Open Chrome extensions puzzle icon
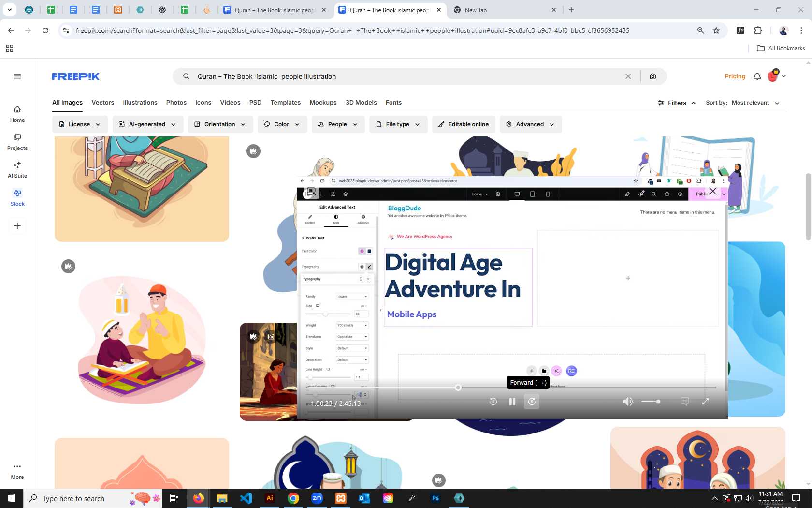This screenshot has width=812, height=508. pos(758,30)
